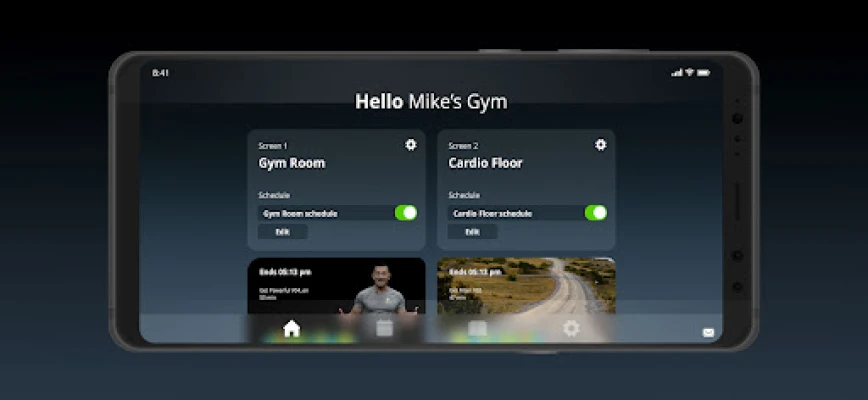This screenshot has height=400, width=868.
Task: Open the Cardio Floor screen settings gear
Action: 601,145
